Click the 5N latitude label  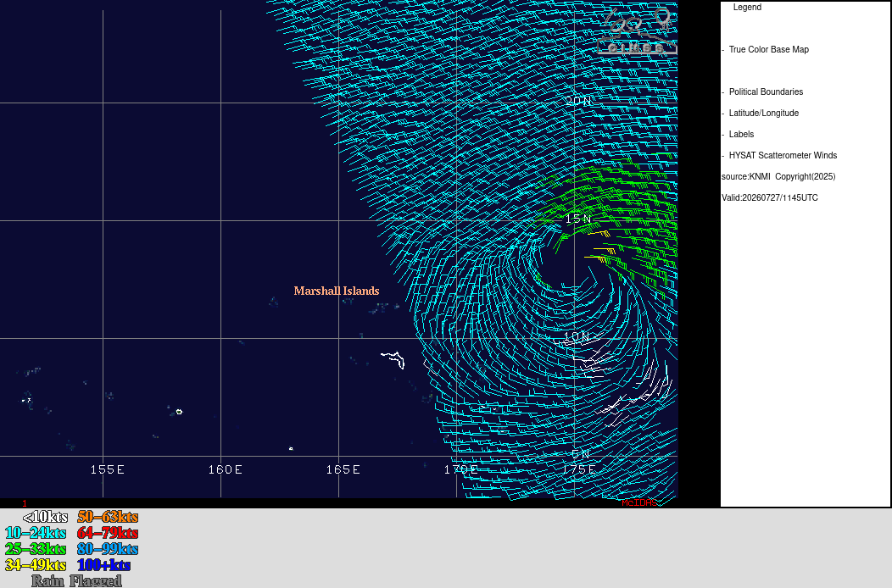tap(581, 454)
